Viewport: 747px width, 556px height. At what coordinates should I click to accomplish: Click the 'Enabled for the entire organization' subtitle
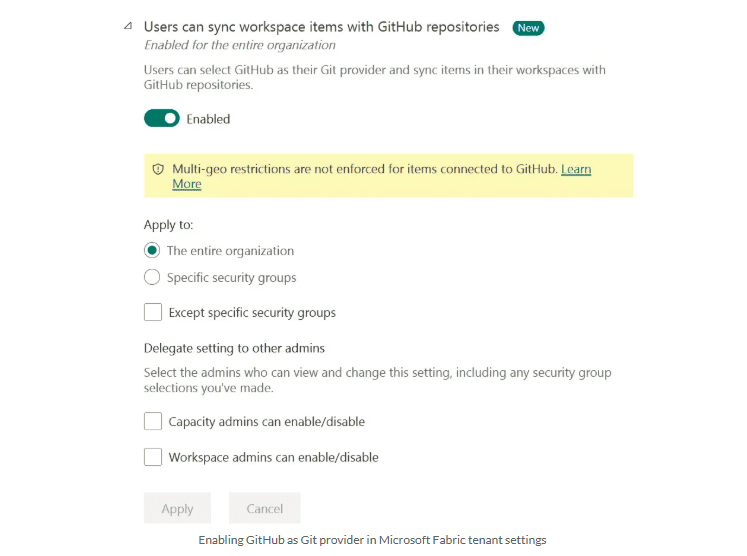coord(239,45)
